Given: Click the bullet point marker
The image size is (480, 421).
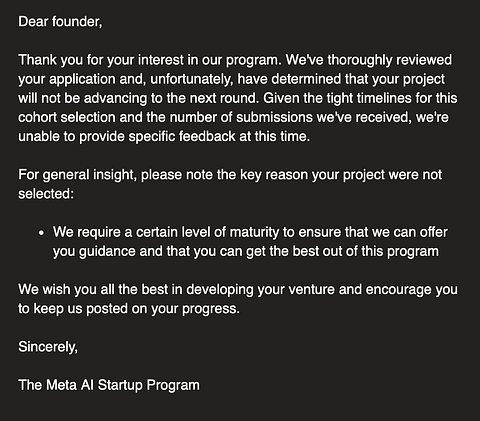Looking at the screenshot, I should pyautogui.click(x=41, y=233).
